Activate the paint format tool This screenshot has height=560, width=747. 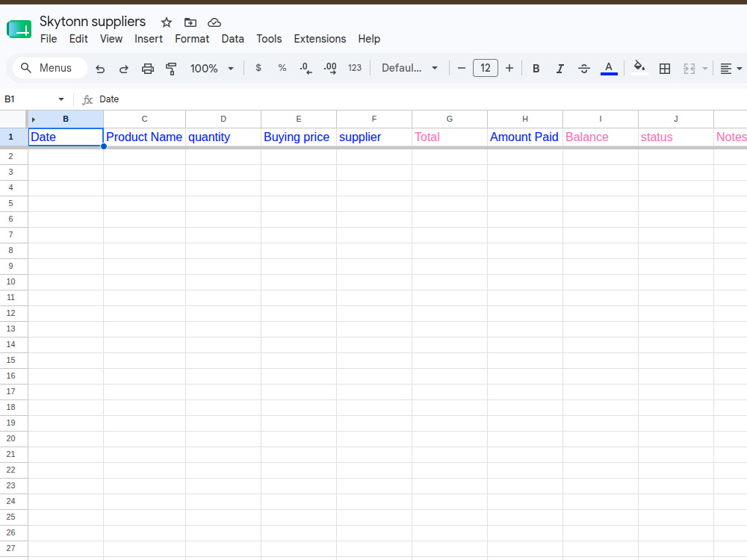pyautogui.click(x=171, y=69)
